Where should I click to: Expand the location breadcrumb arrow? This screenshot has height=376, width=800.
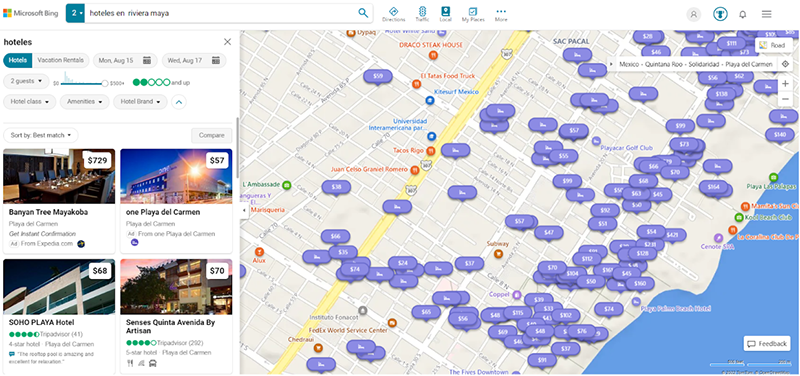click(x=611, y=64)
